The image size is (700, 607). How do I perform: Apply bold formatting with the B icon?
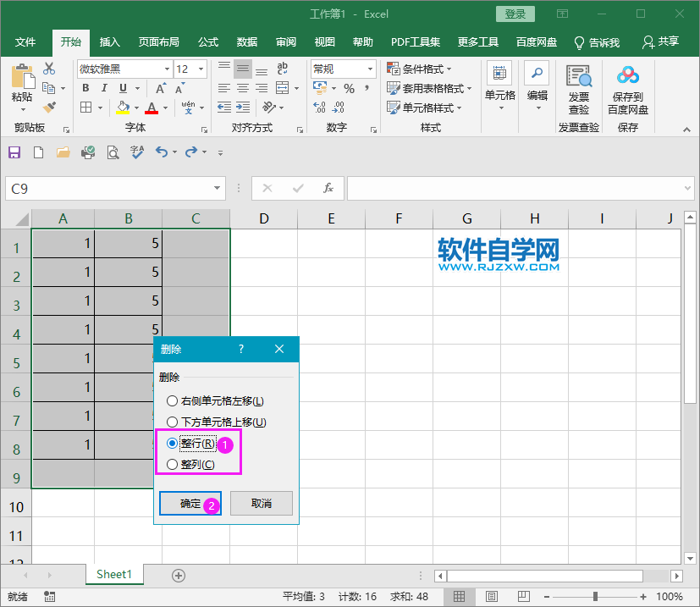click(x=85, y=87)
